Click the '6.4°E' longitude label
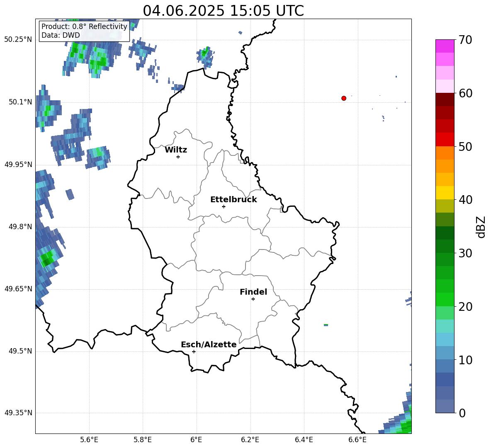Image resolution: width=491 pixels, height=448 pixels. [x=304, y=440]
